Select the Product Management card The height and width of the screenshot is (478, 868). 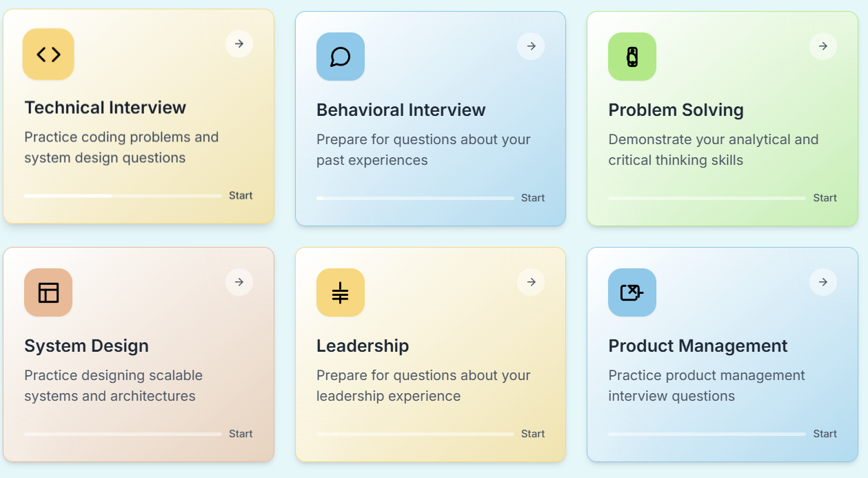tap(722, 354)
